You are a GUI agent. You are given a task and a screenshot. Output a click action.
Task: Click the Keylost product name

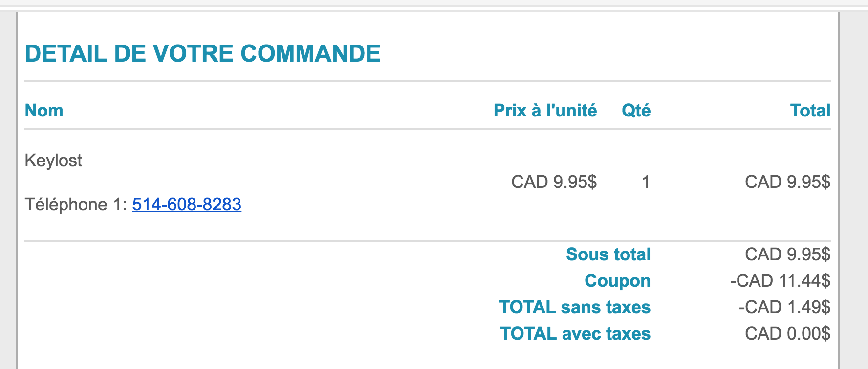tap(53, 161)
